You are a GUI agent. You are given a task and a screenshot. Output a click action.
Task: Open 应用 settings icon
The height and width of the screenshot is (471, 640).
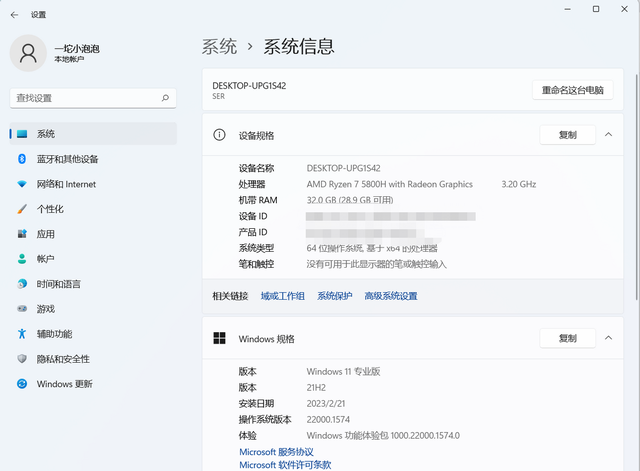pos(22,234)
